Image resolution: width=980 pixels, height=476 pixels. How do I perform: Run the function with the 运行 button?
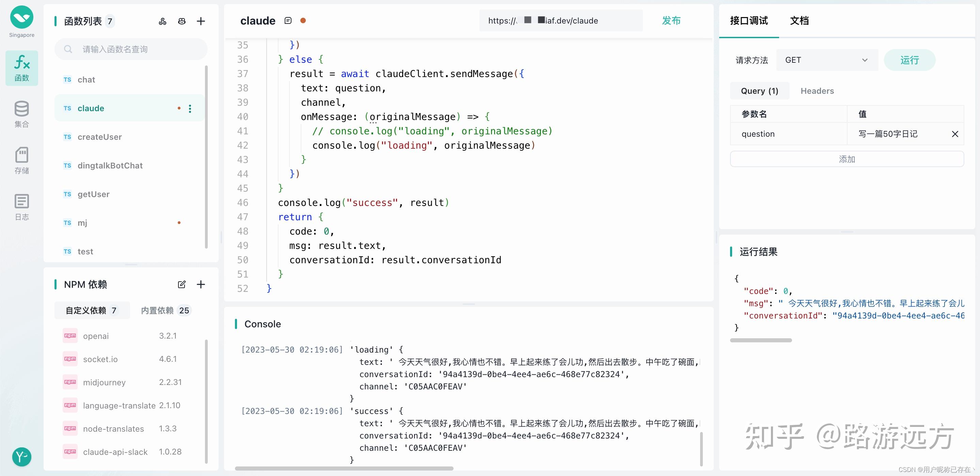tap(910, 60)
